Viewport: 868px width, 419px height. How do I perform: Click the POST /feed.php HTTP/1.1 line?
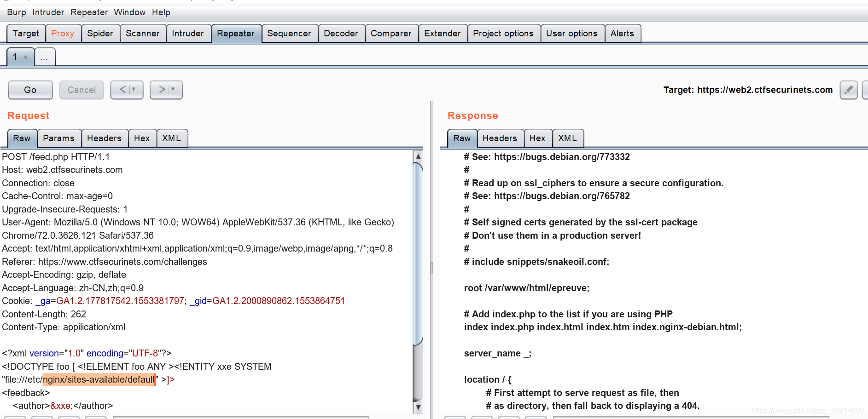click(x=56, y=157)
